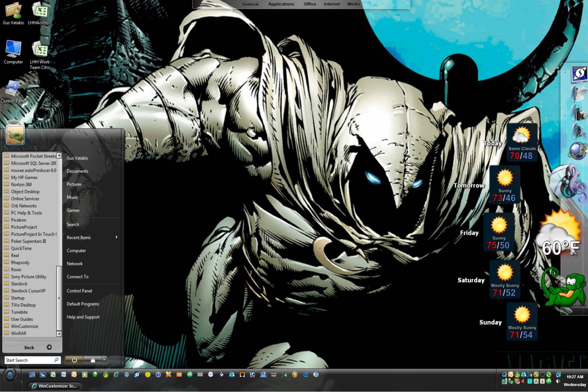The image size is (588, 392).
Task: Click the green sync arrows tray icon
Action: coord(549,375)
